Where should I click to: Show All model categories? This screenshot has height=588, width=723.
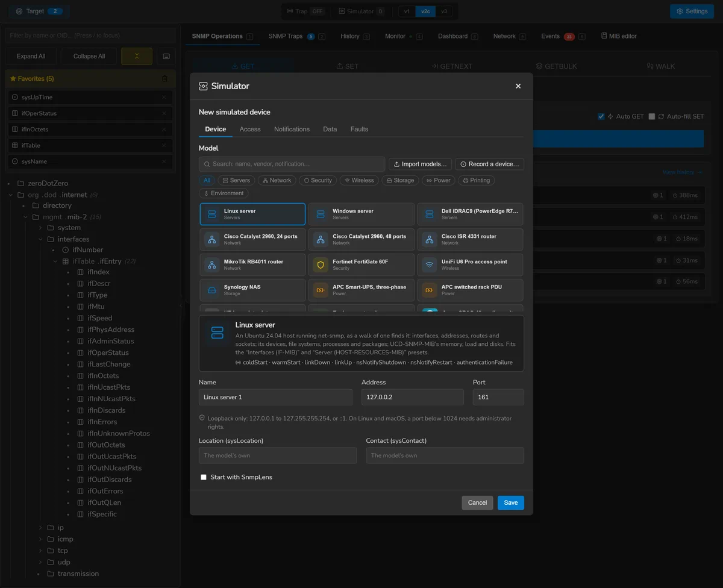coord(207,180)
